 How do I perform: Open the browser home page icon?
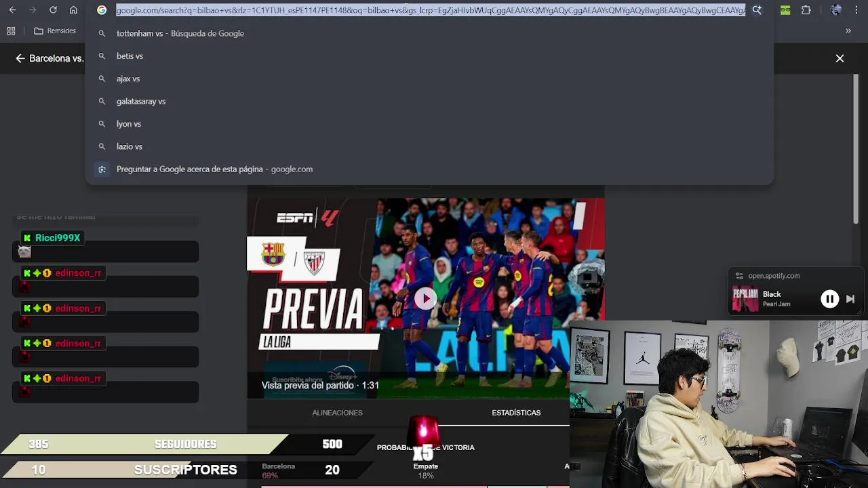pos(73,10)
